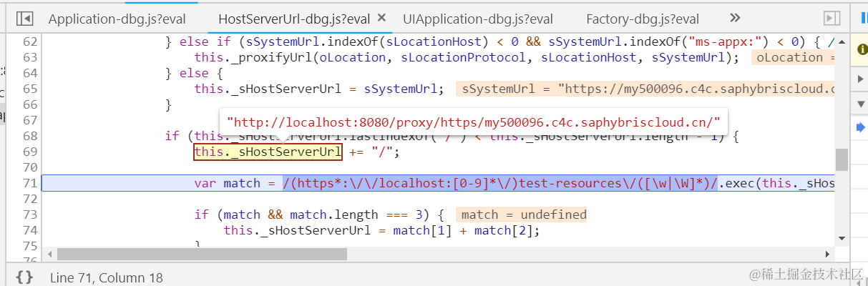
Task: Collapse the section with the down-pointing triangle
Action: [860, 104]
